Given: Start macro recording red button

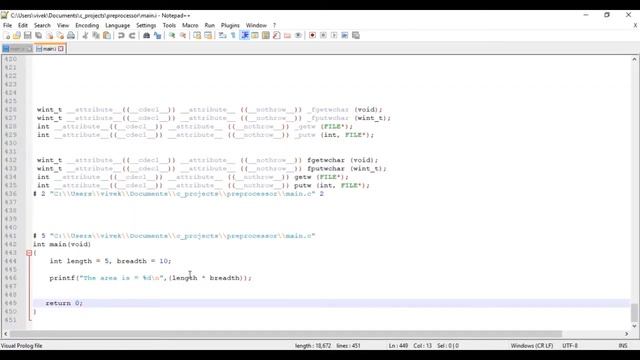Looking at the screenshot, I should [x=312, y=36].
